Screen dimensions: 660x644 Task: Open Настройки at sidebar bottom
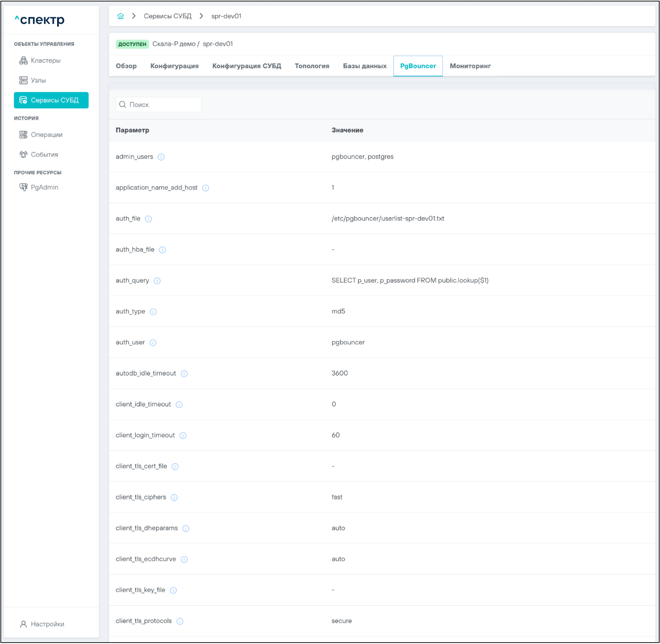[47, 624]
